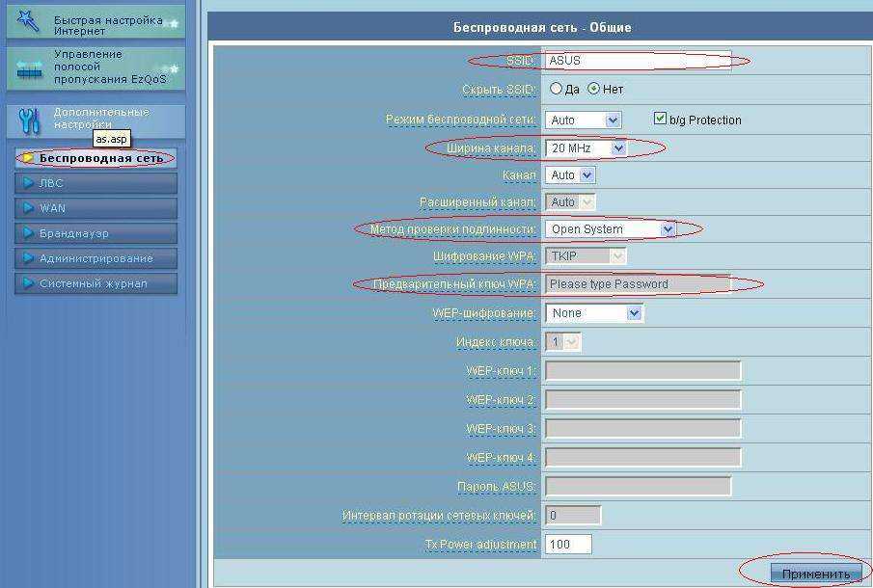Open the Быстрая настройка Интернет menu
This screenshot has width=873, height=588.
[106, 24]
